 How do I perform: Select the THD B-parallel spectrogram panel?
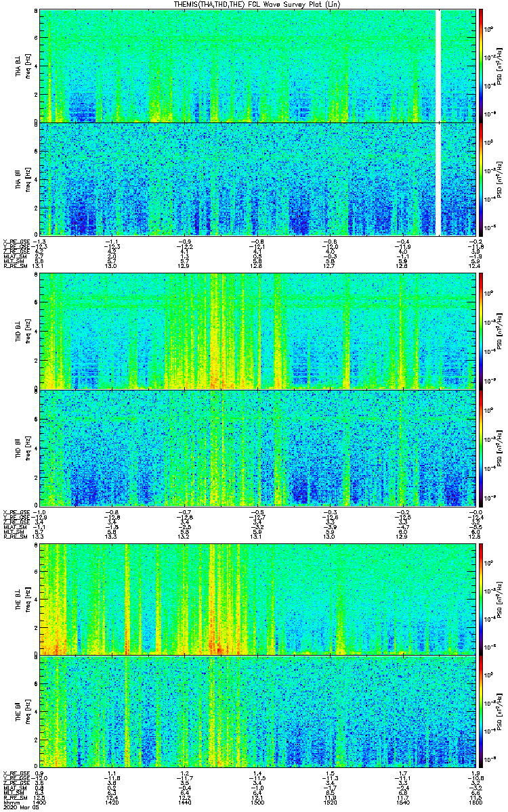pos(258,448)
